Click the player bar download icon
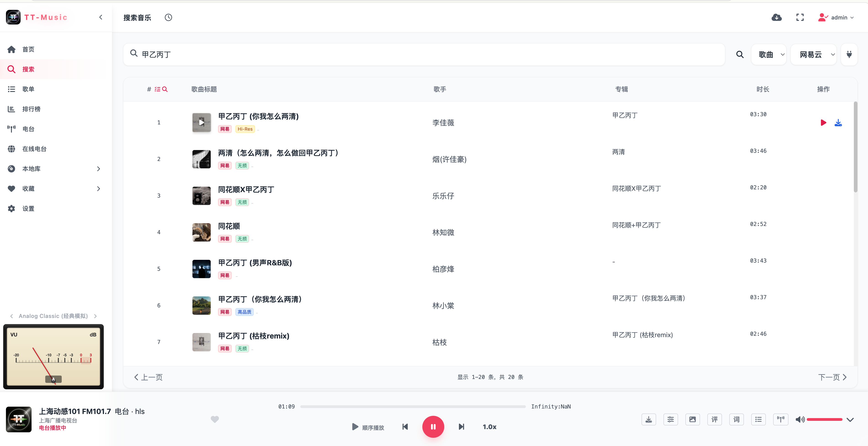The height and width of the screenshot is (446, 868). coord(649,419)
